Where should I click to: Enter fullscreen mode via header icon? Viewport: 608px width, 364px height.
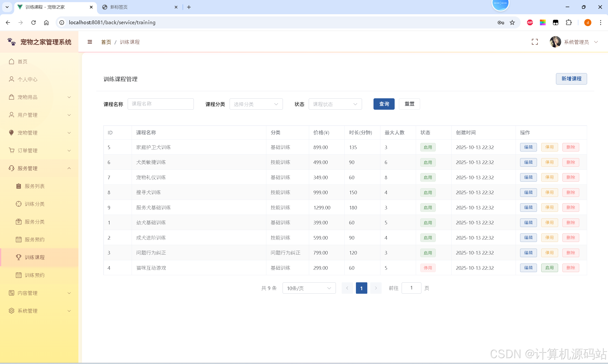[x=535, y=42]
